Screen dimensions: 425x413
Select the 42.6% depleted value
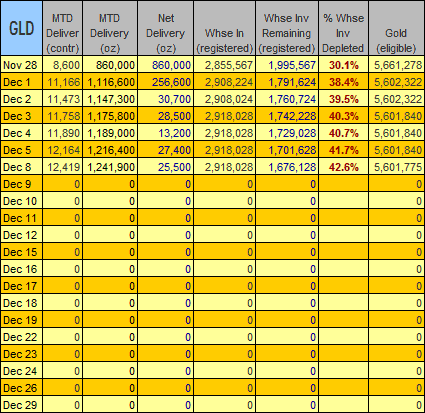tap(343, 167)
